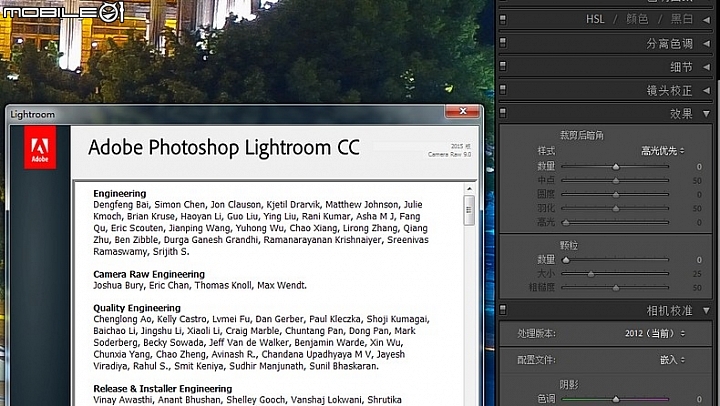This screenshot has width=720, height=406.
Task: Click the 分离色调 panel header label
Action: click(669, 44)
